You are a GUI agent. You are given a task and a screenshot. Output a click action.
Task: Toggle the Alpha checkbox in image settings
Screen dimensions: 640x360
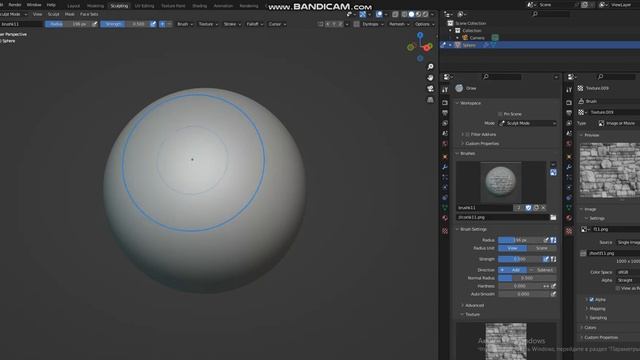point(591,300)
